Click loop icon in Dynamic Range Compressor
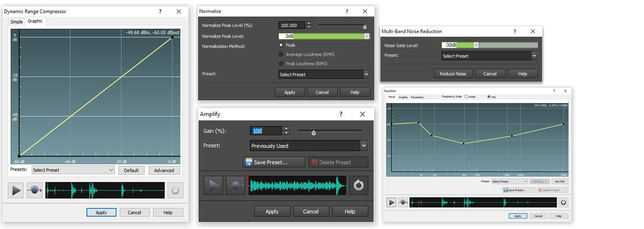This screenshot has width=644, height=229. coord(175,190)
